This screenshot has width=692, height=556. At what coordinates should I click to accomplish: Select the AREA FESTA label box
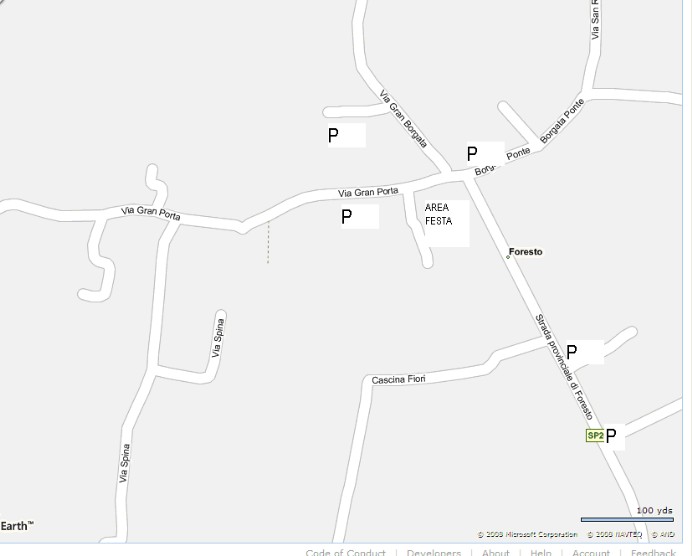click(447, 223)
